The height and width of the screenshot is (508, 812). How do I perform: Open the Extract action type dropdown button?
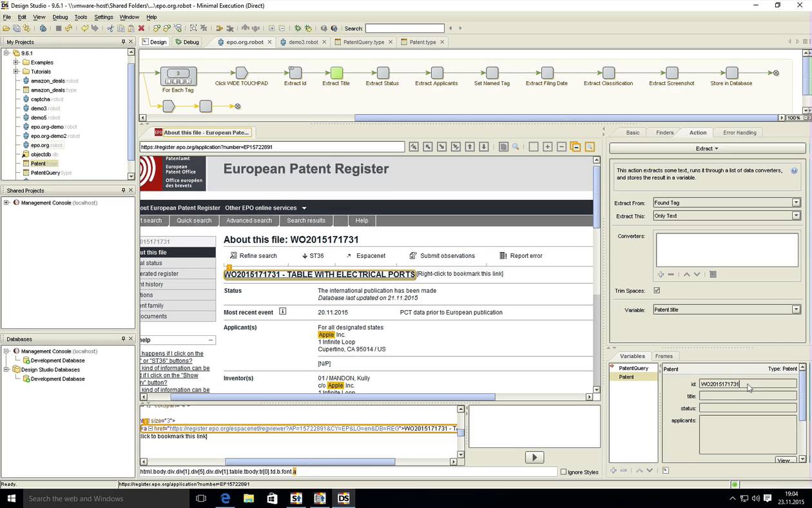pyautogui.click(x=707, y=148)
